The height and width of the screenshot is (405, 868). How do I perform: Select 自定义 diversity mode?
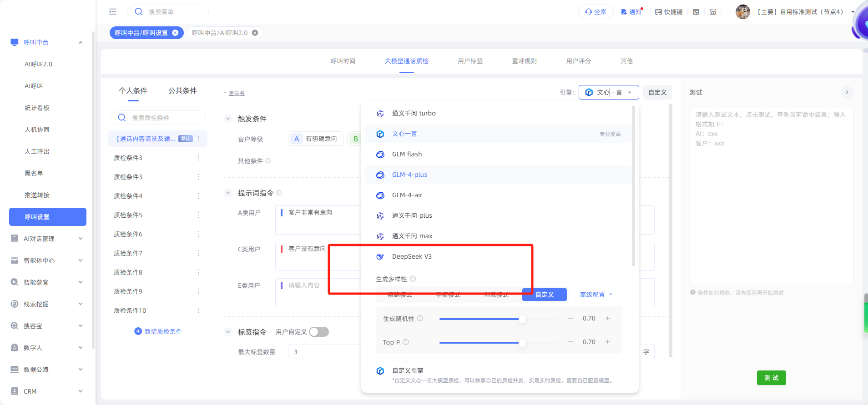coord(545,295)
